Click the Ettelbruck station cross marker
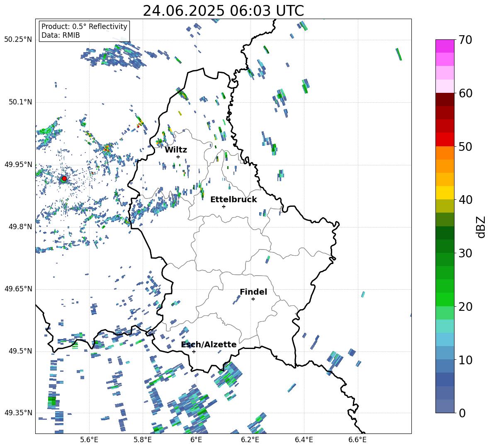 (x=224, y=206)
